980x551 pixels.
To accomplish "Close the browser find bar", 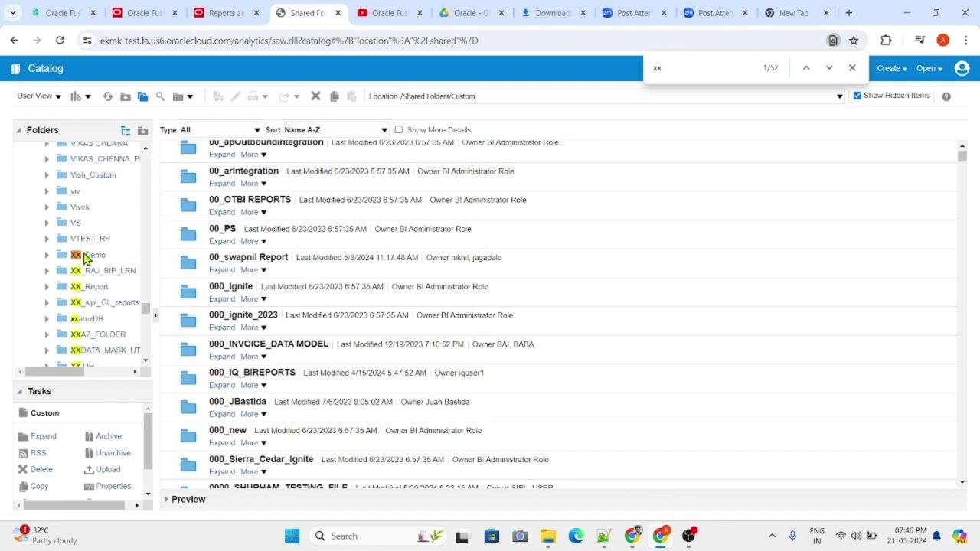I will (x=852, y=68).
